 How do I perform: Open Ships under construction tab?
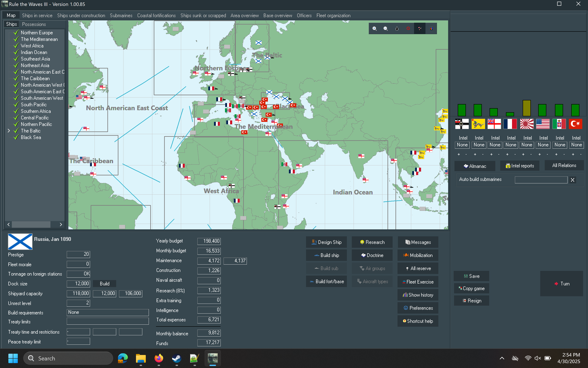coord(81,16)
